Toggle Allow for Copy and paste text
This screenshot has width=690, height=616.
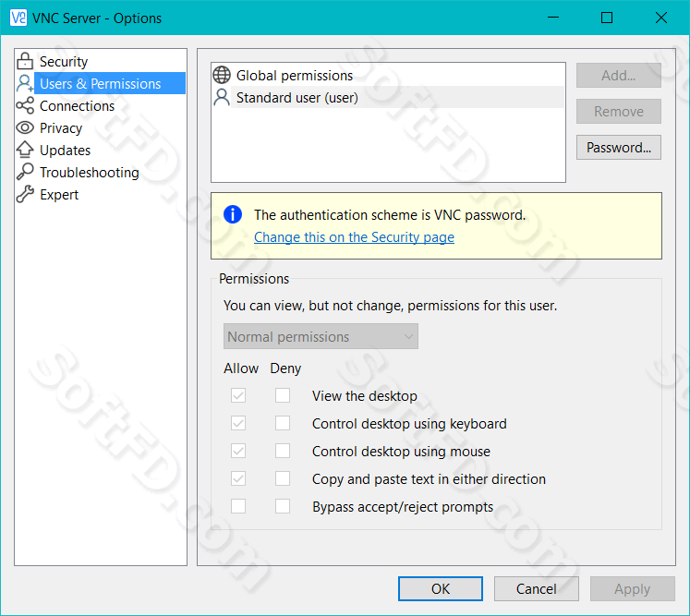pyautogui.click(x=238, y=478)
